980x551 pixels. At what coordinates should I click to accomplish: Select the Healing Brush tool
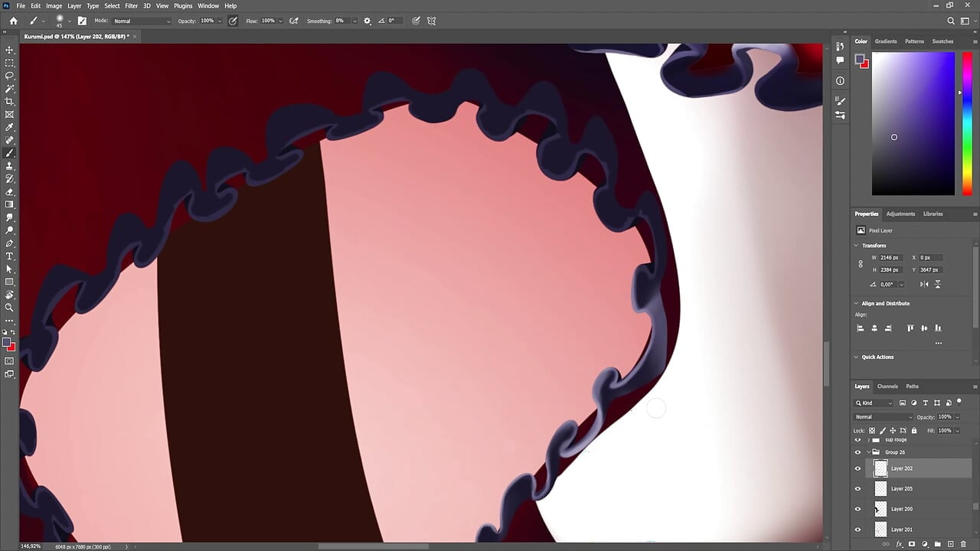pos(10,140)
